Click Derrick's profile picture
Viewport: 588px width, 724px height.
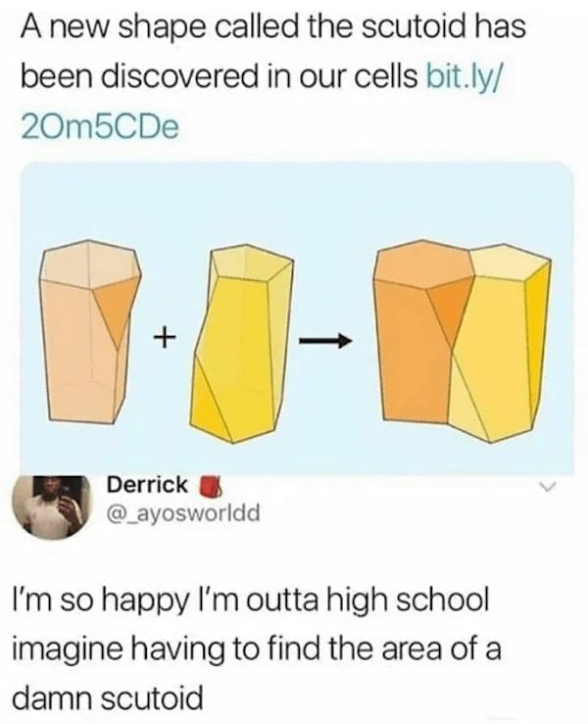[x=53, y=507]
